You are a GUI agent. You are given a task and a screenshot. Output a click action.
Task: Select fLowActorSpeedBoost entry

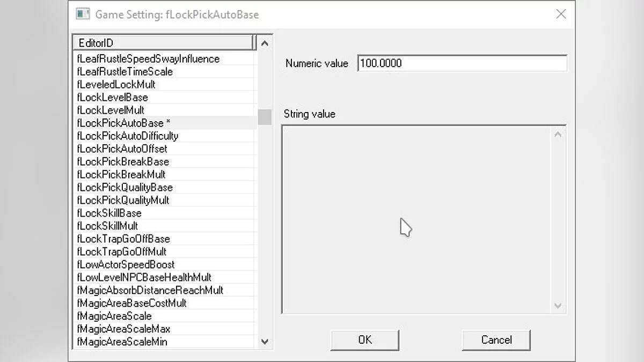[x=126, y=264]
